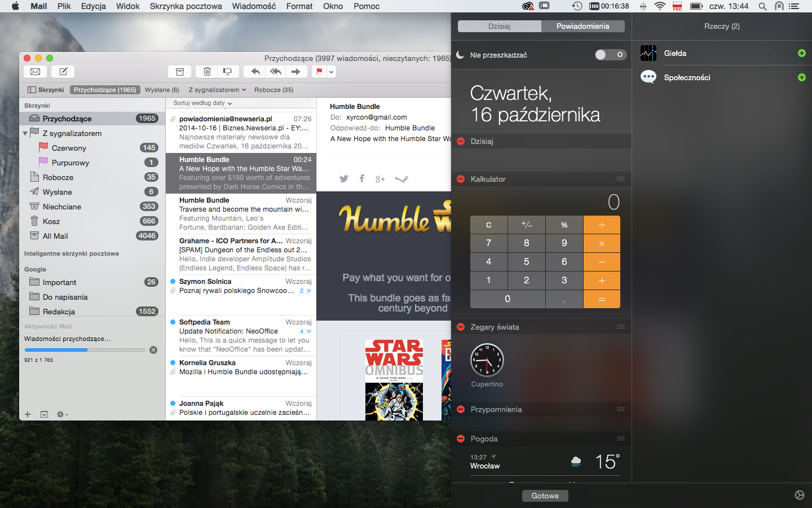Screen dimensions: 812x508
Task: Open the powiadomienia@newseria.pl message
Action: tap(241, 133)
